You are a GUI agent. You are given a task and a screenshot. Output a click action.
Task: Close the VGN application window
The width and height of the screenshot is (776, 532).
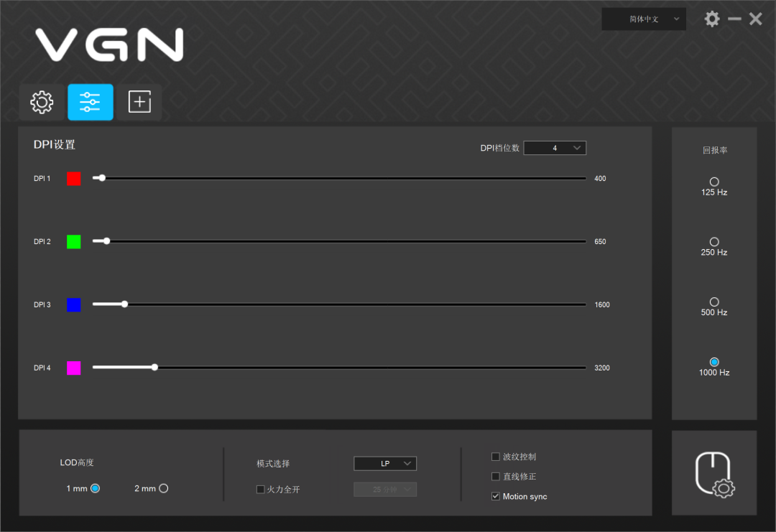click(x=756, y=19)
